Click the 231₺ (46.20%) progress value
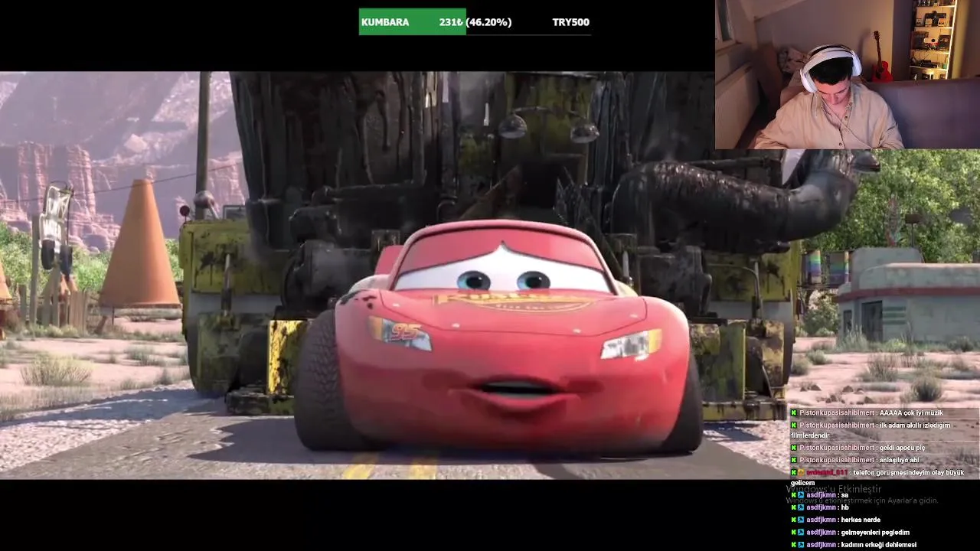This screenshot has height=551, width=980. (475, 22)
